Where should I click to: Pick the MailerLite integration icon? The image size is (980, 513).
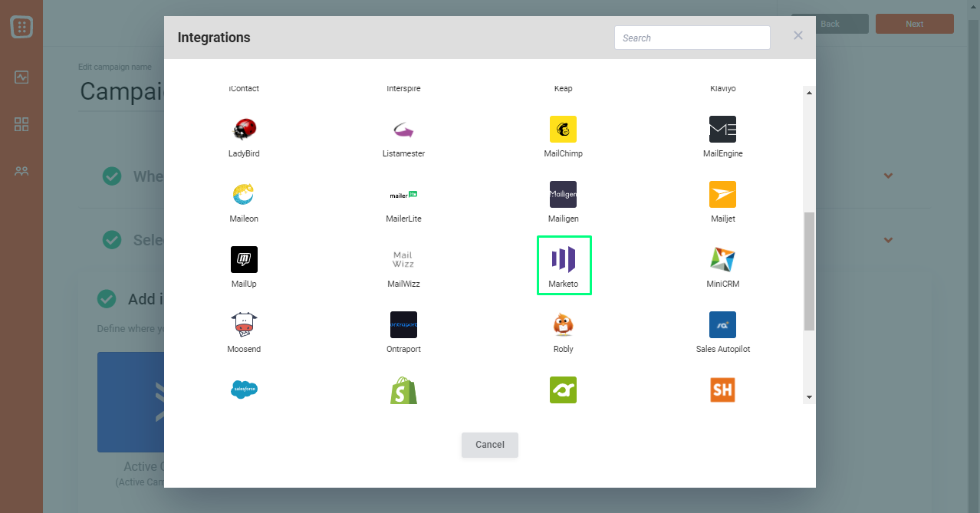pos(403,195)
